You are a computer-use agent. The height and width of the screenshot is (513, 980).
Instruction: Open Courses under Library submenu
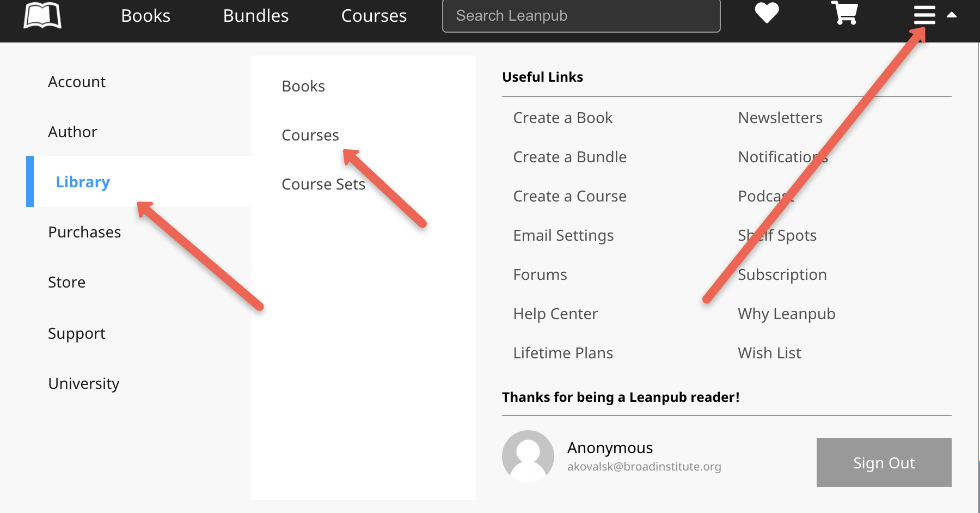point(310,135)
